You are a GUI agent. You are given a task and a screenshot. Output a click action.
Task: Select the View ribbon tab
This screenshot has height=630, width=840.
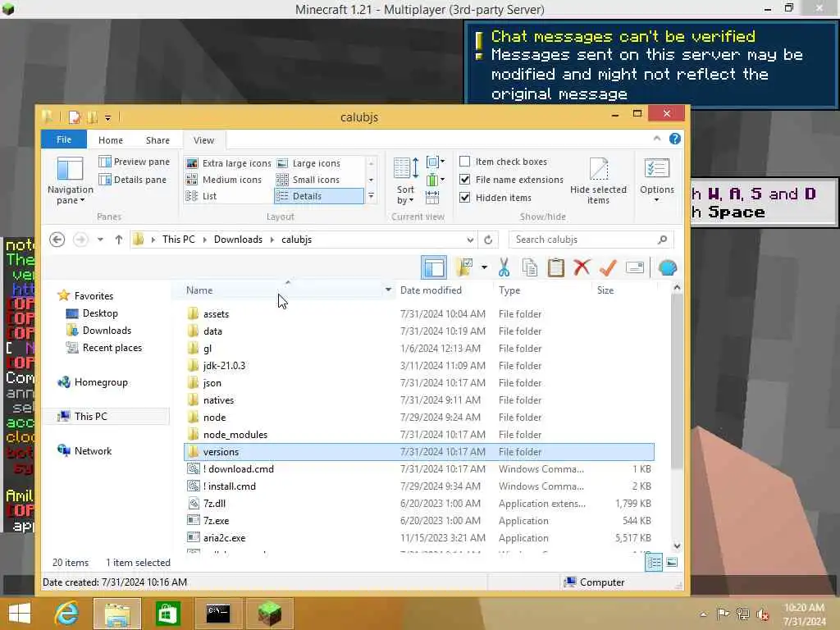point(203,139)
